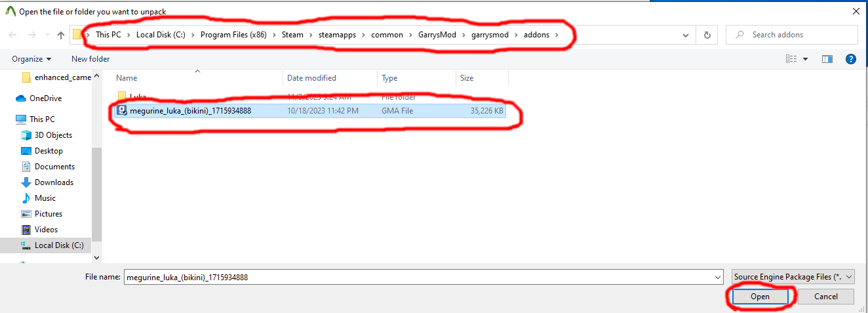The image size is (868, 313).
Task: Open Documents in the sidebar
Action: pyautogui.click(x=48, y=167)
